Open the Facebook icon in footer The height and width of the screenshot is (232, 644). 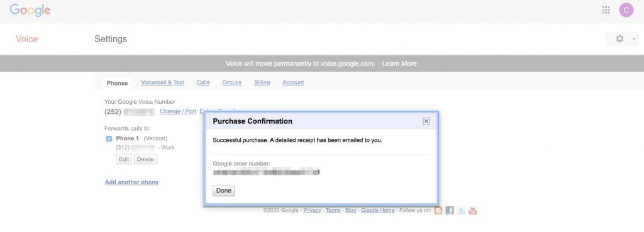[x=450, y=211]
